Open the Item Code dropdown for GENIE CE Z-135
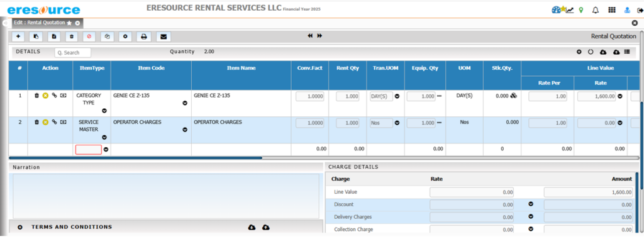Viewport: 644px width, 239px height. point(185,103)
